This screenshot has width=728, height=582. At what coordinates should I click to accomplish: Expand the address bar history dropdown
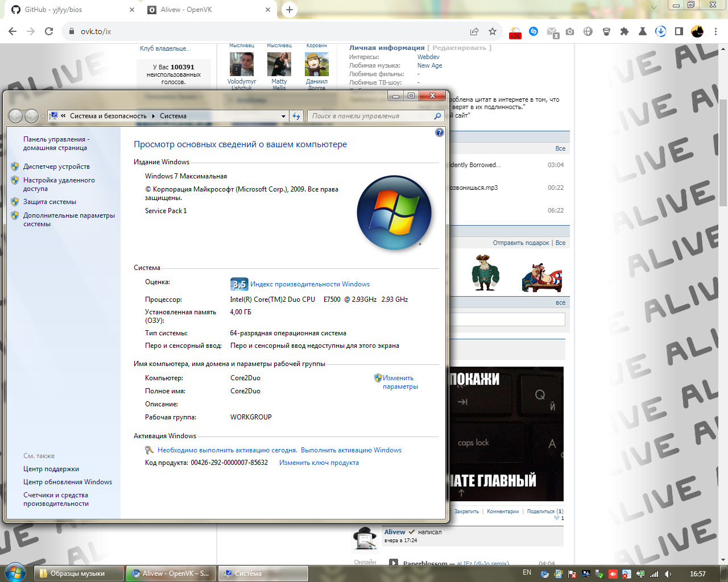283,116
